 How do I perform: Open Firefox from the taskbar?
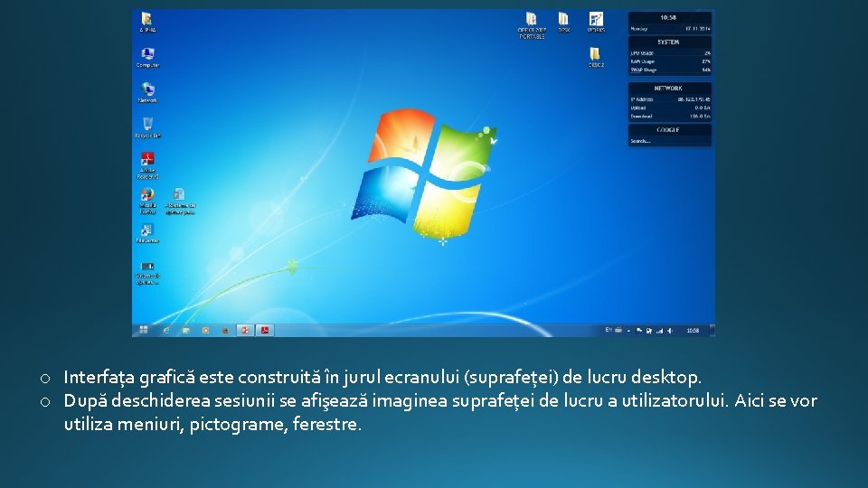point(225,331)
